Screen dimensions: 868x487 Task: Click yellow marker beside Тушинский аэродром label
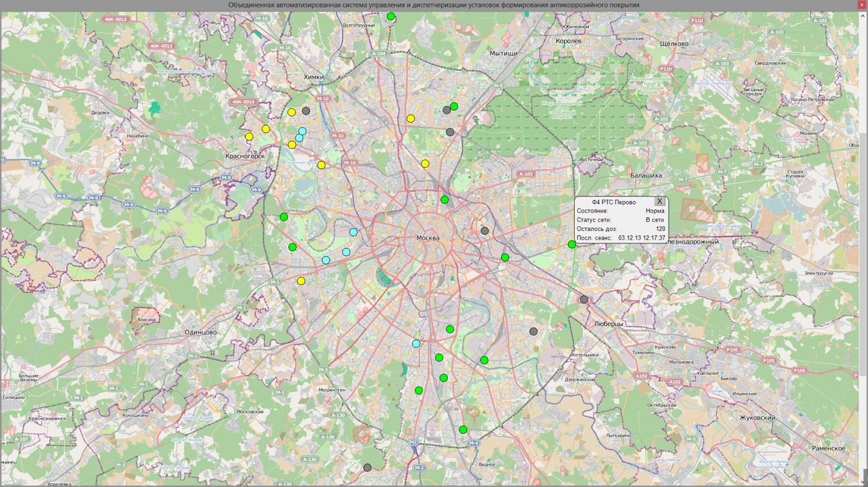(x=321, y=165)
